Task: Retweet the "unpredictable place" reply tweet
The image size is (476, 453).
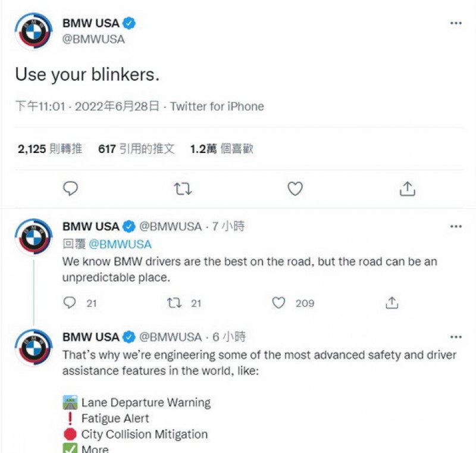Action: click(174, 303)
